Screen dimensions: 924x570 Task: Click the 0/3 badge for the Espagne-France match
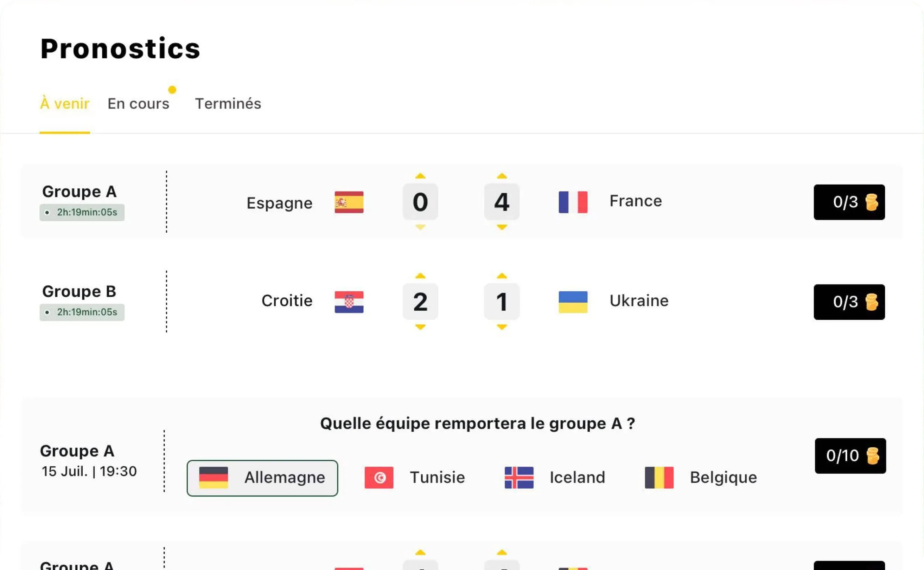849,202
